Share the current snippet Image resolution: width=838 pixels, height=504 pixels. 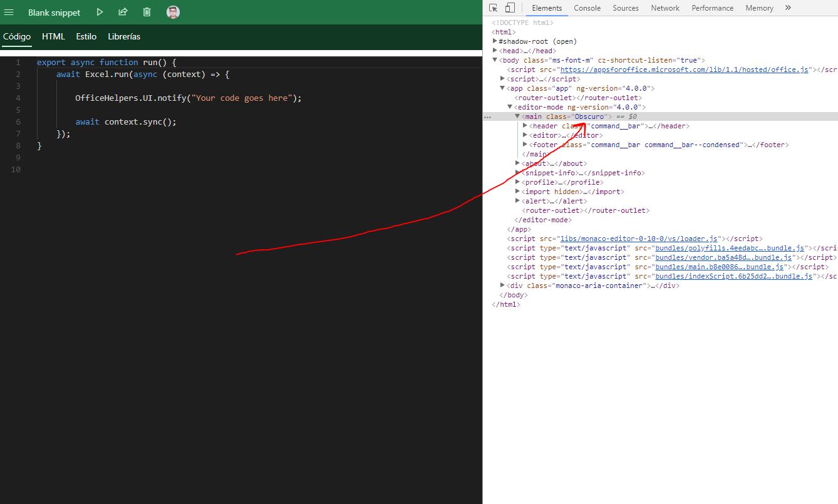click(123, 12)
